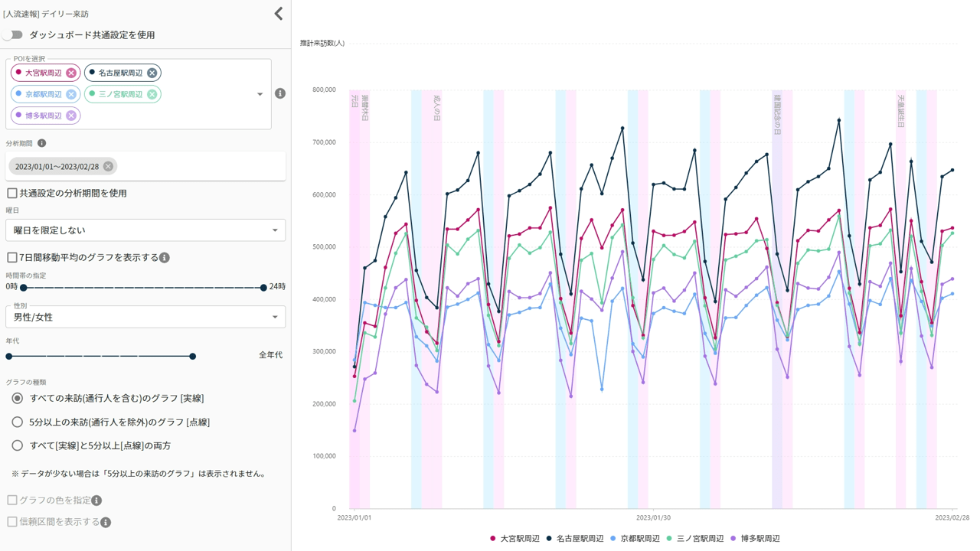
Task: Click info icon next to 7日間移動平均 option
Action: tap(165, 258)
